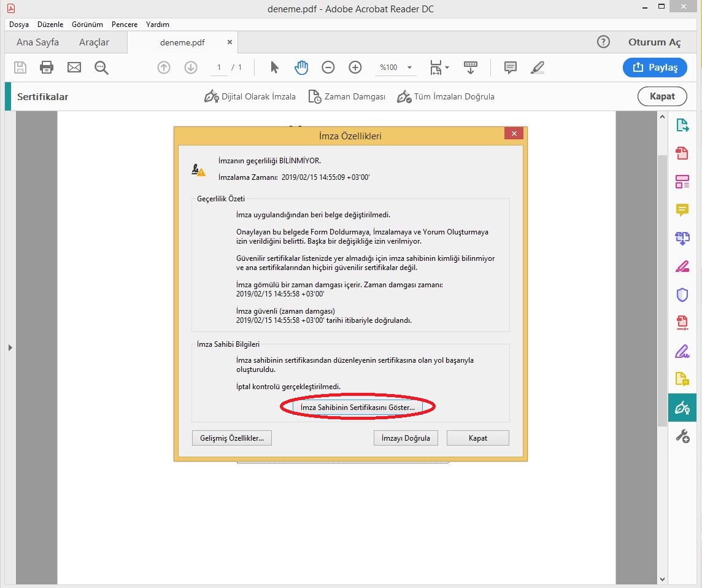Viewport: 702px width, 588px height.
Task: Open the Düzenle menu
Action: (50, 25)
